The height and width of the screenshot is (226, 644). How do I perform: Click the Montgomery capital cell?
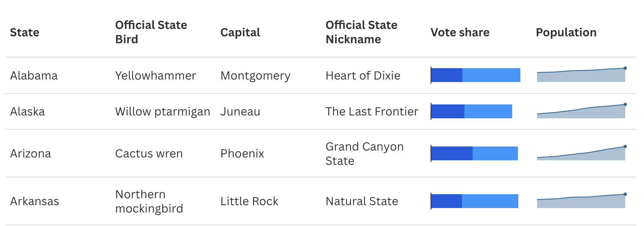pos(255,75)
